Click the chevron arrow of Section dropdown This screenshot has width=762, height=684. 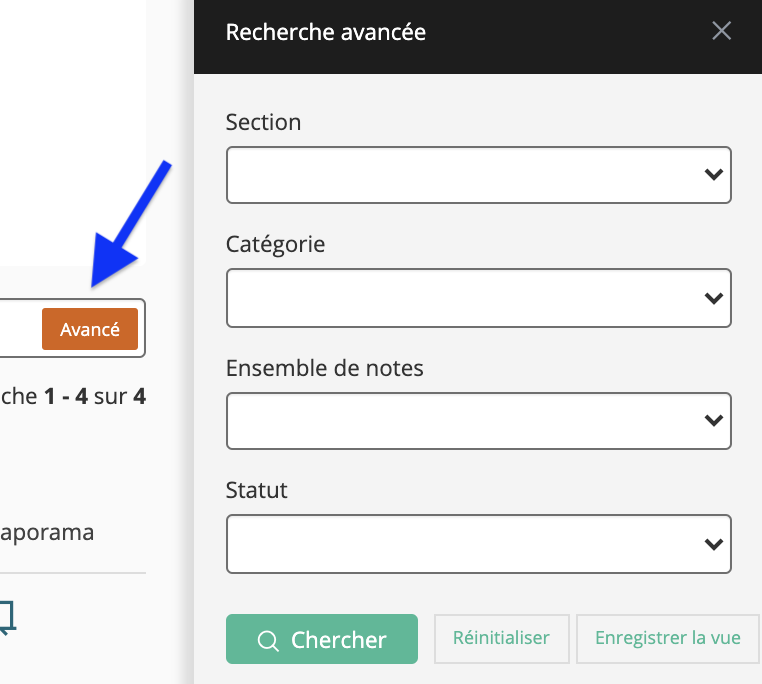[x=713, y=174]
